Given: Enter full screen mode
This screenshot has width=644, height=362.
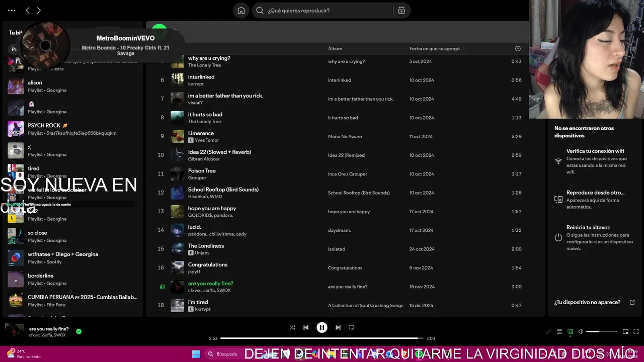Looking at the screenshot, I should (636, 331).
